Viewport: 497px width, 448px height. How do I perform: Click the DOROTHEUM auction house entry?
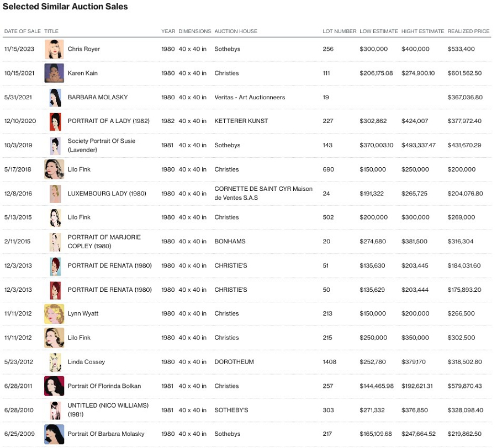click(233, 362)
